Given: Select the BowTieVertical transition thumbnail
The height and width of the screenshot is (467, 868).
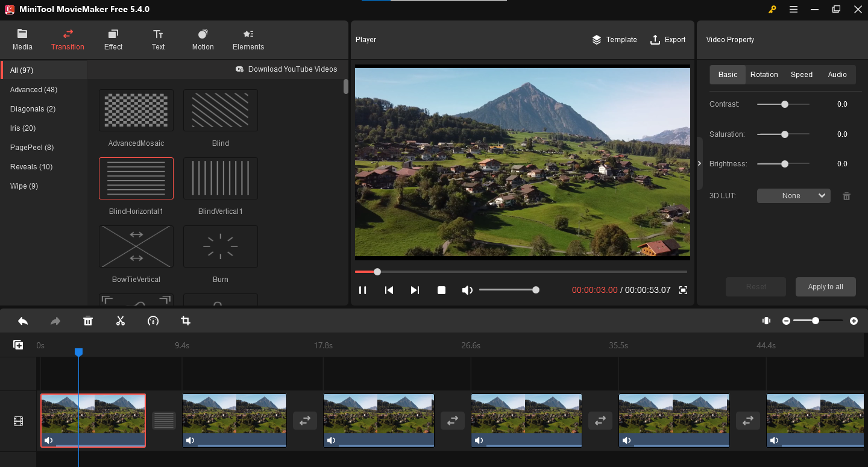Looking at the screenshot, I should click(136, 246).
